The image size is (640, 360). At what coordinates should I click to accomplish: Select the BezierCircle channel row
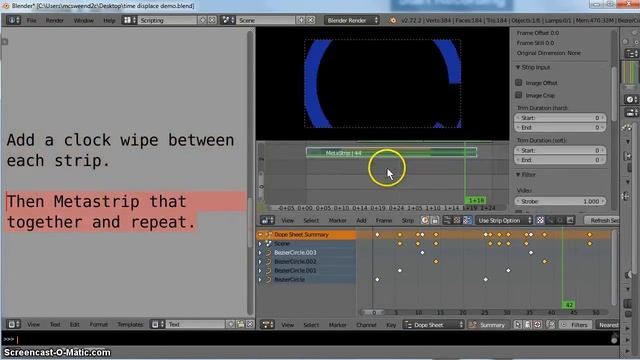[x=306, y=280]
